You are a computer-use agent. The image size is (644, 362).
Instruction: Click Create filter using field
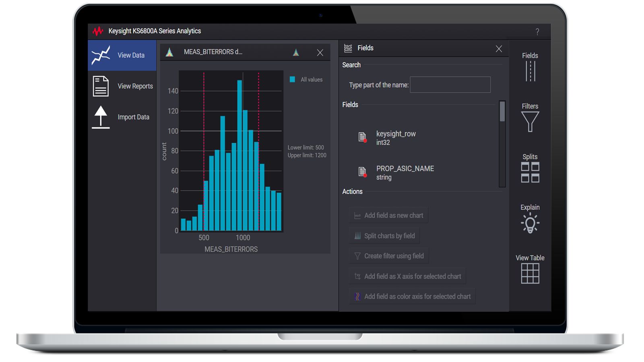point(388,256)
